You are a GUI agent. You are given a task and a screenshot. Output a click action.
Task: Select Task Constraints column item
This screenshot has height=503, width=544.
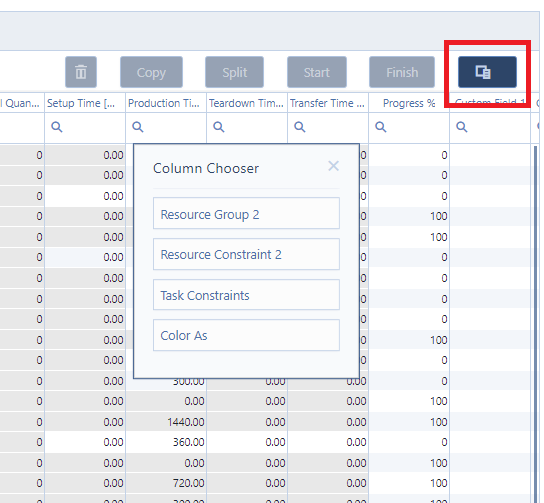[246, 295]
